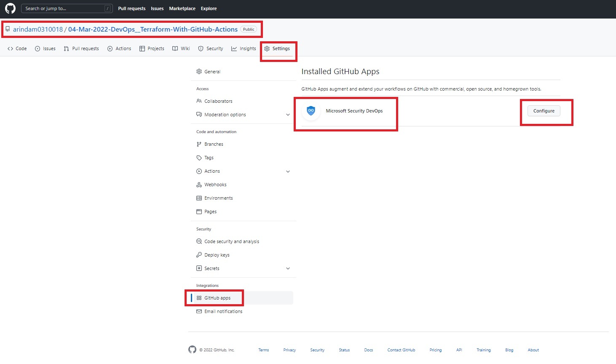Open the Tags settings section
This screenshot has height=364, width=616.
[209, 157]
